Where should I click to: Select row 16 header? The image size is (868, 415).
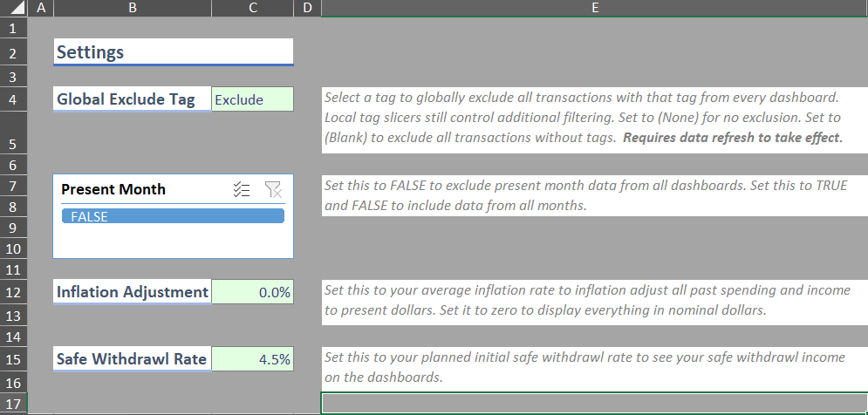13,382
